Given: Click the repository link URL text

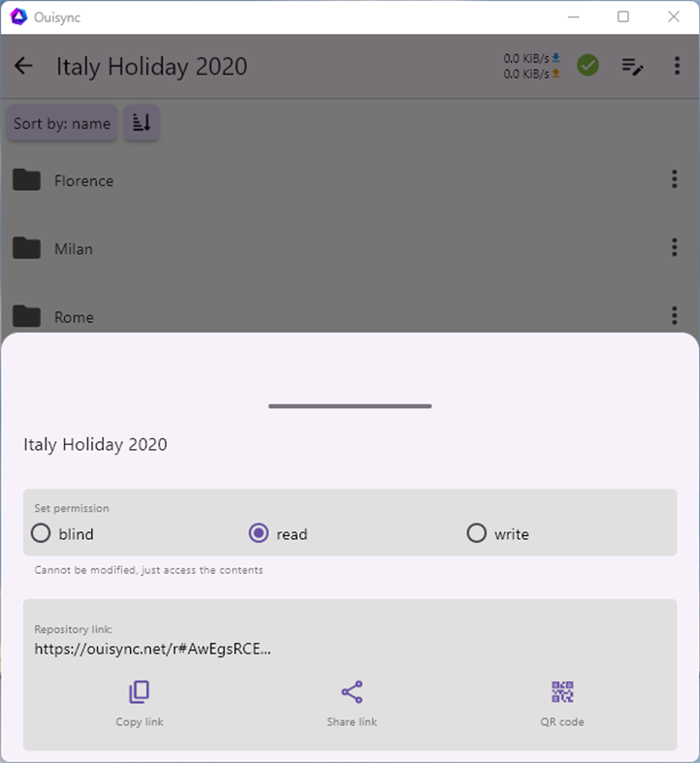Looking at the screenshot, I should (153, 650).
